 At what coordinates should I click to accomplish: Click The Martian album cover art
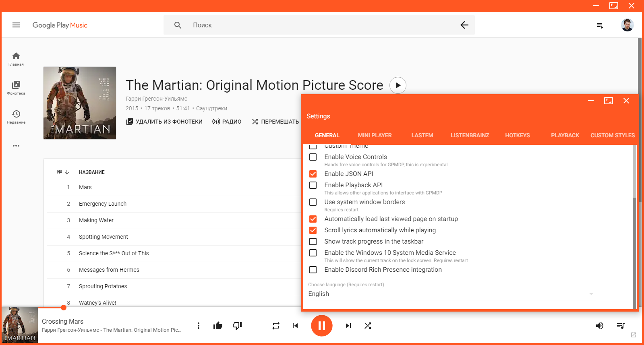80,103
